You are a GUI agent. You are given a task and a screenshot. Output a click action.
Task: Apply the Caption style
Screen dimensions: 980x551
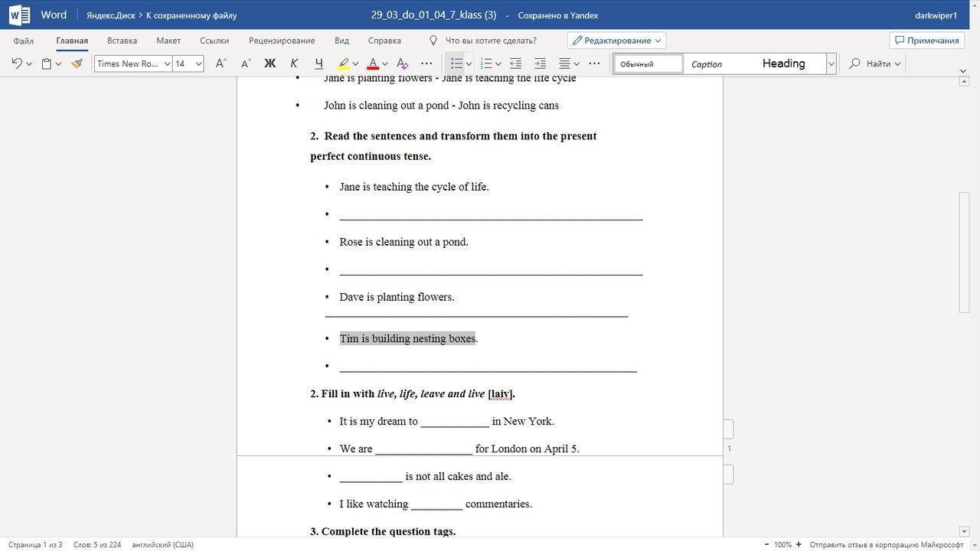(x=707, y=64)
